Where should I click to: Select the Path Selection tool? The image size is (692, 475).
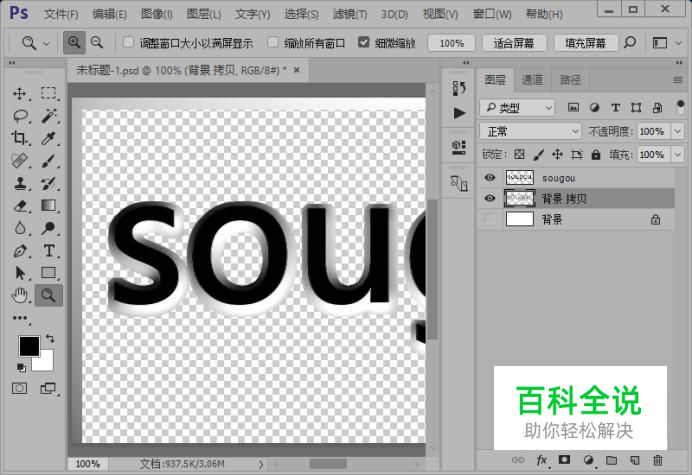pyautogui.click(x=19, y=273)
